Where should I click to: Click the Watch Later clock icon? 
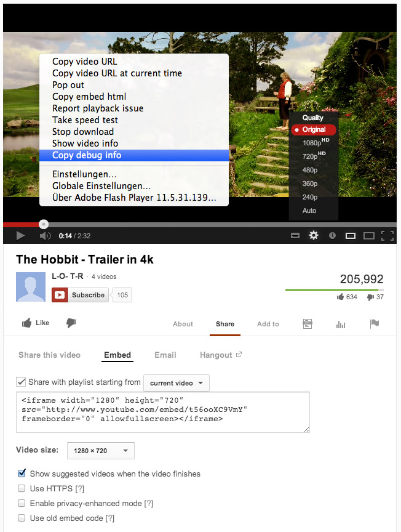[x=332, y=235]
